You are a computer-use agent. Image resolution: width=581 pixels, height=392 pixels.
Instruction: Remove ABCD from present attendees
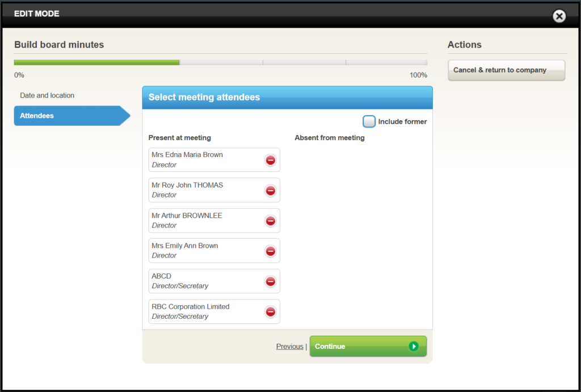[271, 281]
